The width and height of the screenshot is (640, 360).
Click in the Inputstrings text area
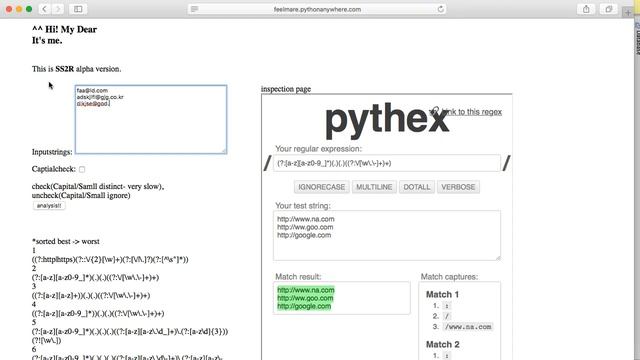click(151, 119)
